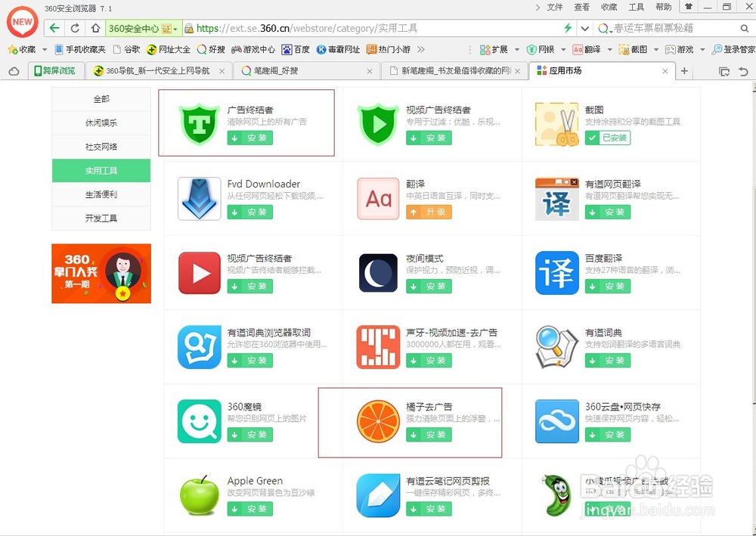The height and width of the screenshot is (536, 756).
Task: Open the 百度 bookmark
Action: (x=296, y=49)
